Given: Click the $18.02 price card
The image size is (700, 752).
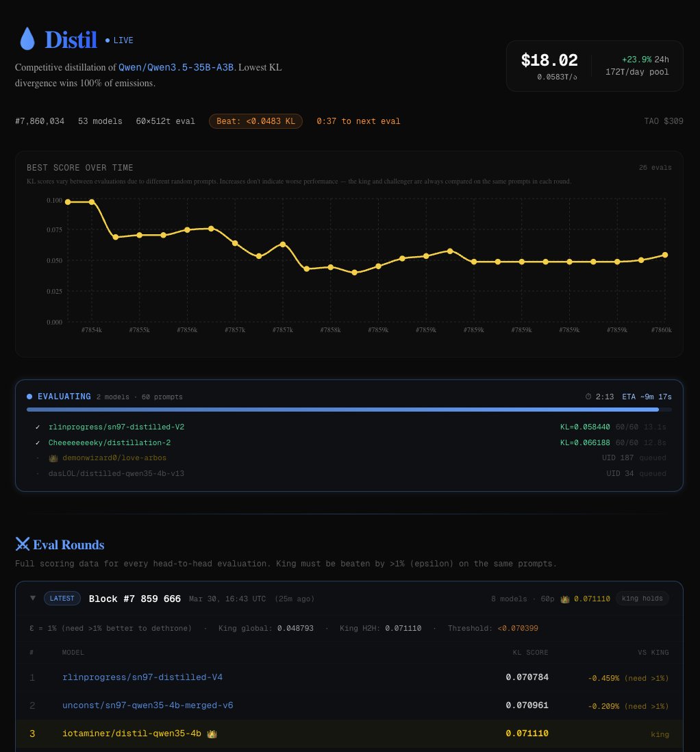Looking at the screenshot, I should [595, 66].
